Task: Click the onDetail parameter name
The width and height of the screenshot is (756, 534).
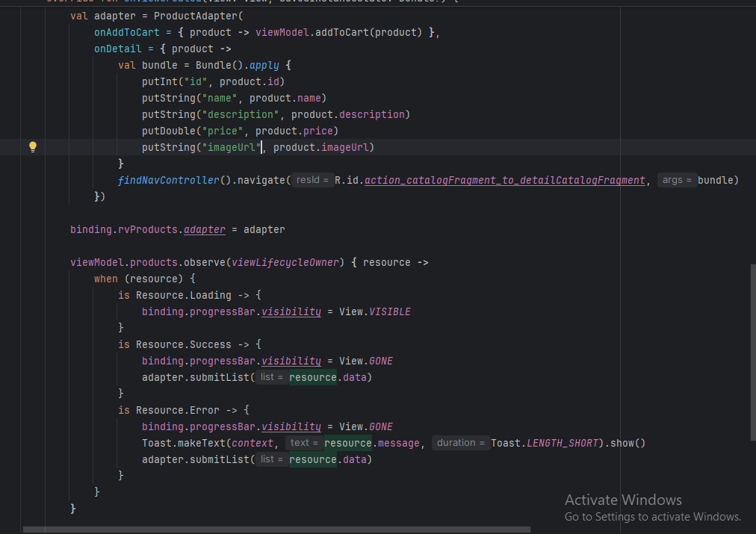Action: (x=117, y=49)
